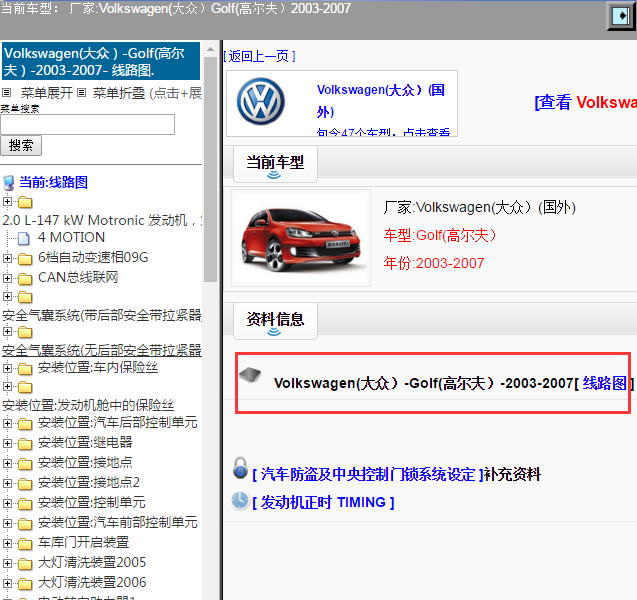Click the arrow icon at top right corner
This screenshot has height=600, width=637.
(x=621, y=16)
